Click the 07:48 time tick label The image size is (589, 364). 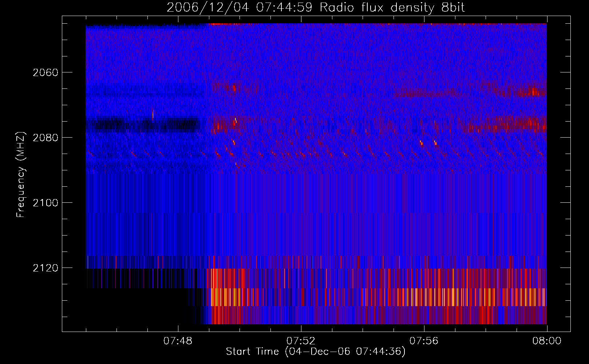coord(178,341)
